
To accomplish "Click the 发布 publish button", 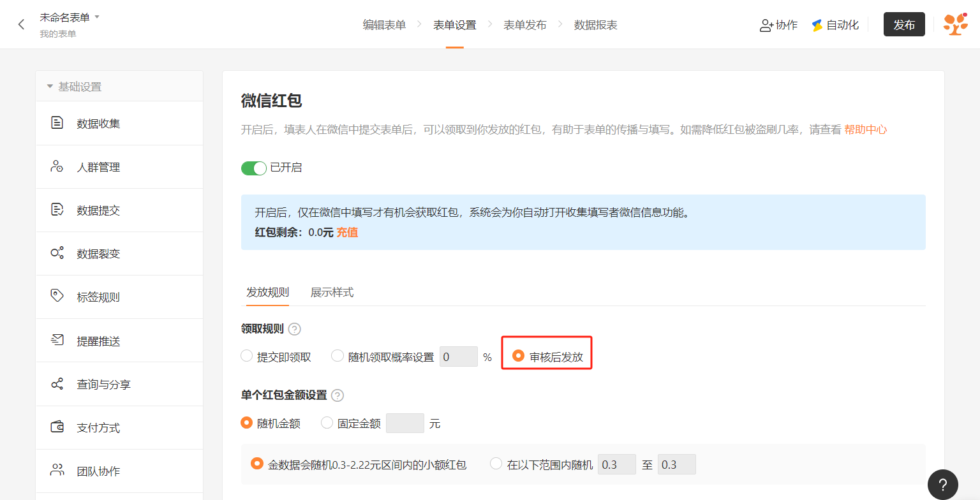I will [904, 24].
